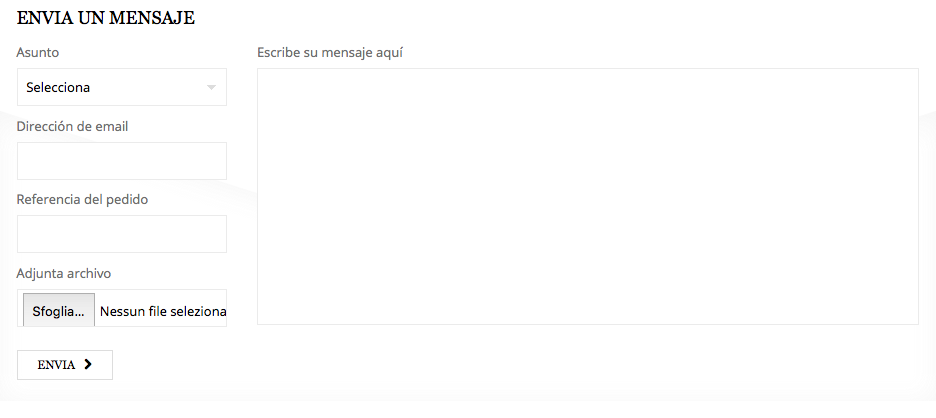Open the Asunto Selecciona dropdown
This screenshot has height=418, width=936.
[122, 87]
